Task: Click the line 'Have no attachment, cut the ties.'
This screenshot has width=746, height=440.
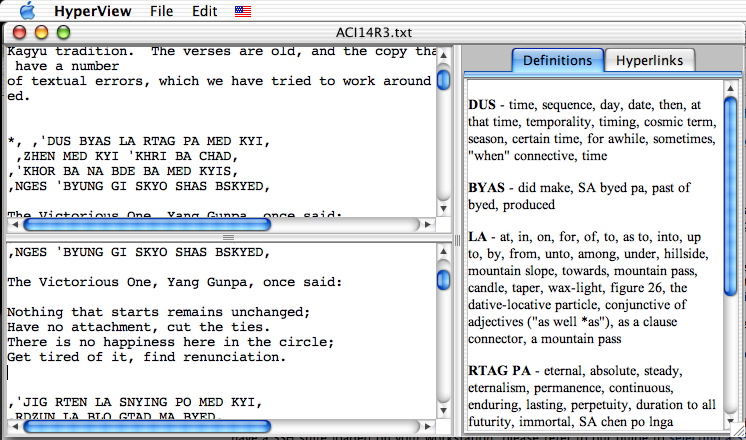Action: pyautogui.click(x=138, y=327)
